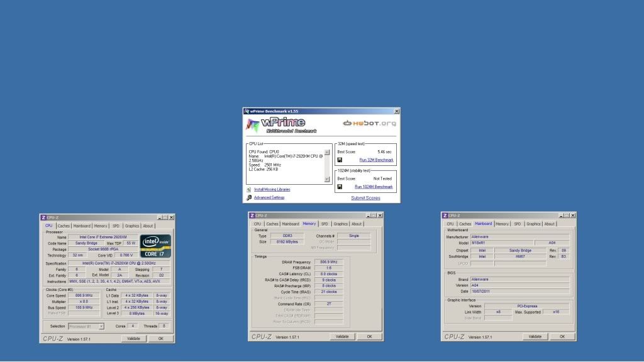Run the 32M Benchmark

pos(376,160)
